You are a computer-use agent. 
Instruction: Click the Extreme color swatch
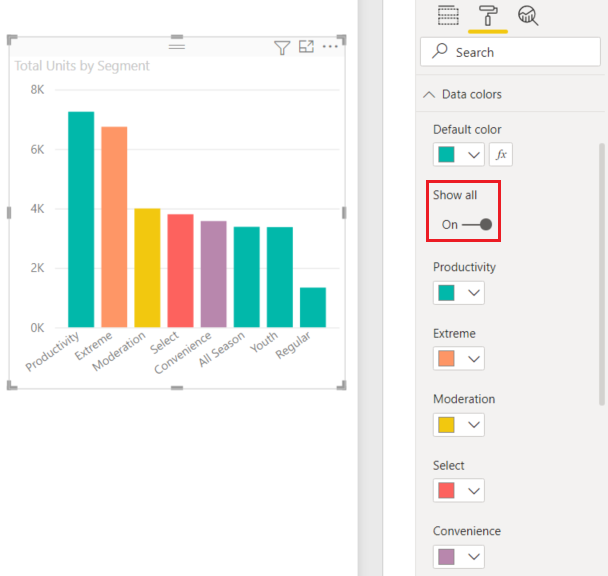[446, 358]
